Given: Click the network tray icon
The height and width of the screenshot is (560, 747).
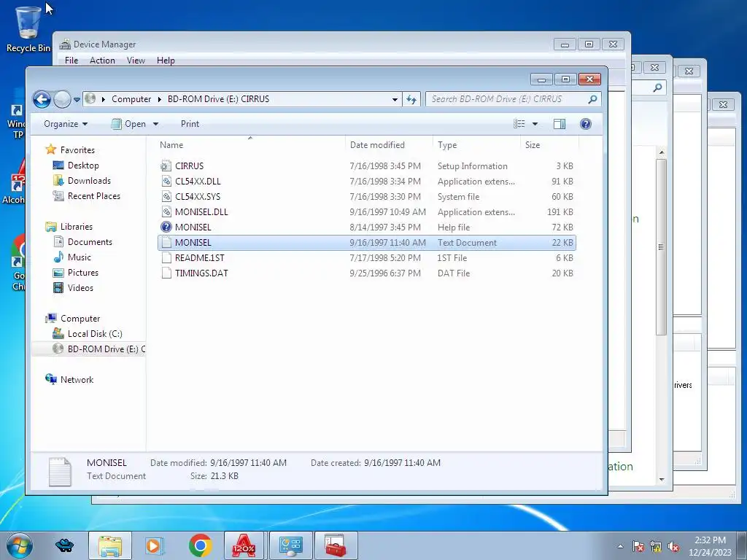Looking at the screenshot, I should [x=656, y=547].
